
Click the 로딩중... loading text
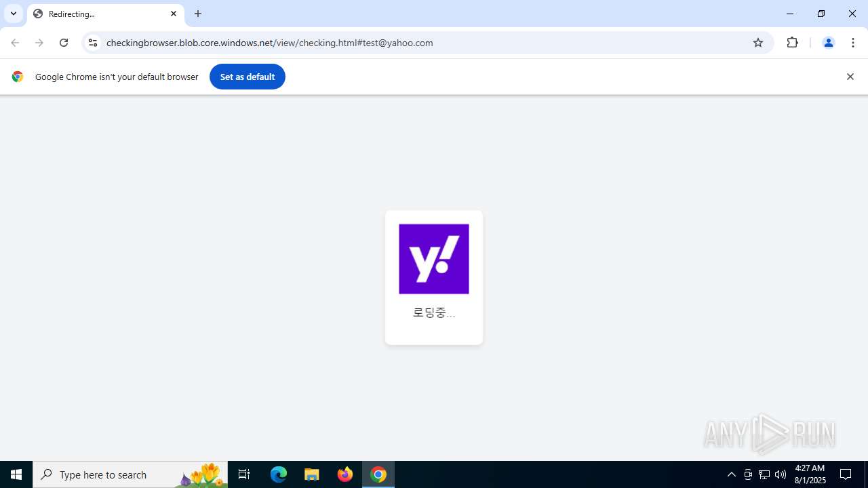pos(434,312)
